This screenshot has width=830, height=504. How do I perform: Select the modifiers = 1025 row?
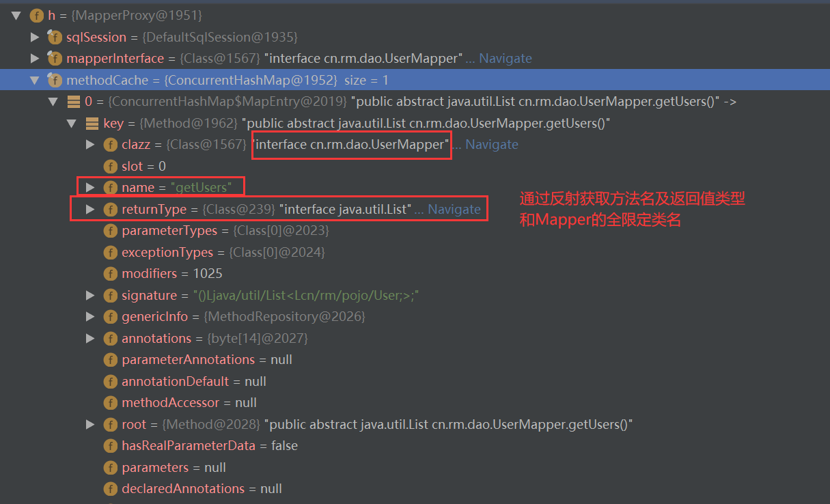pyautogui.click(x=415, y=273)
